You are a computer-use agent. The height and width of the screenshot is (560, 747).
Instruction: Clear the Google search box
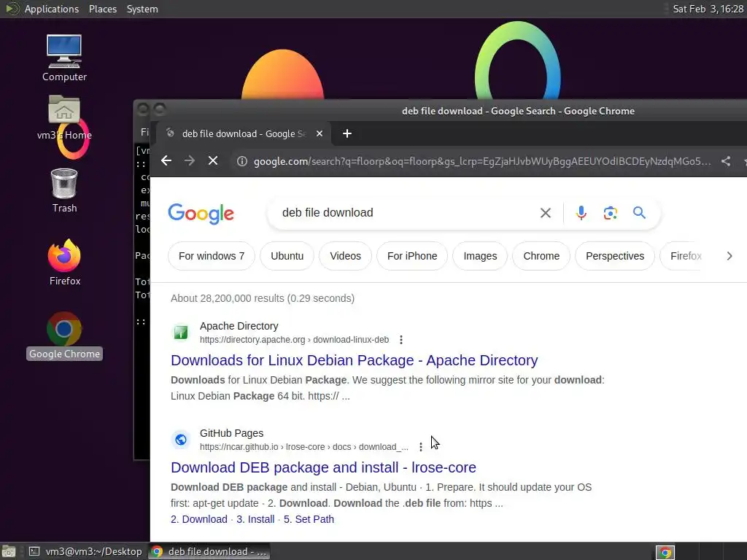(546, 213)
